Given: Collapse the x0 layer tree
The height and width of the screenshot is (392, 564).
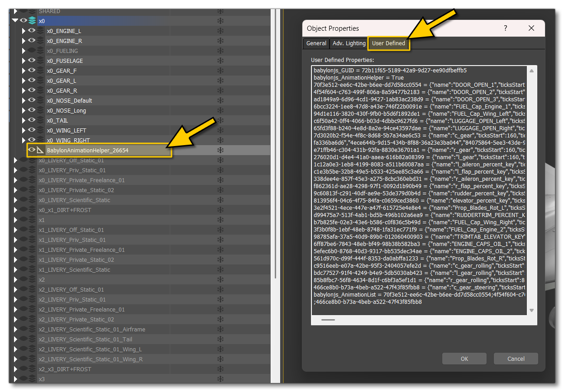Looking at the screenshot, I should click(x=14, y=21).
